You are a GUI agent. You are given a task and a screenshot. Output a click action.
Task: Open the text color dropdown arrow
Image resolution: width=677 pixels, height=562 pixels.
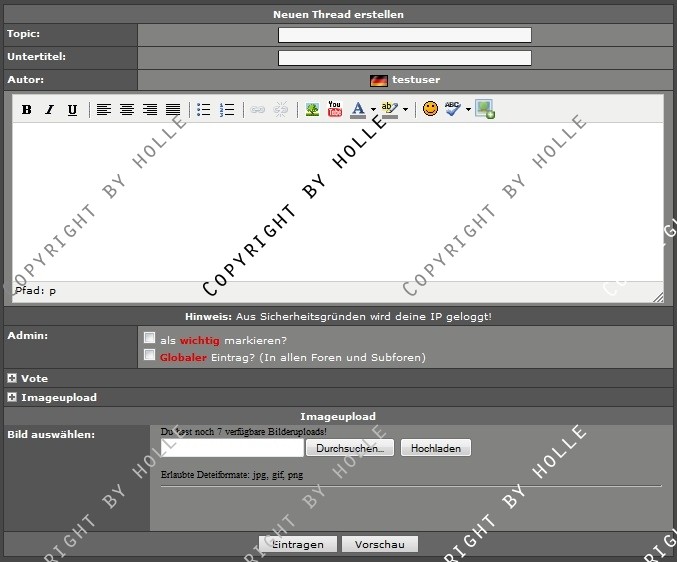click(x=373, y=110)
